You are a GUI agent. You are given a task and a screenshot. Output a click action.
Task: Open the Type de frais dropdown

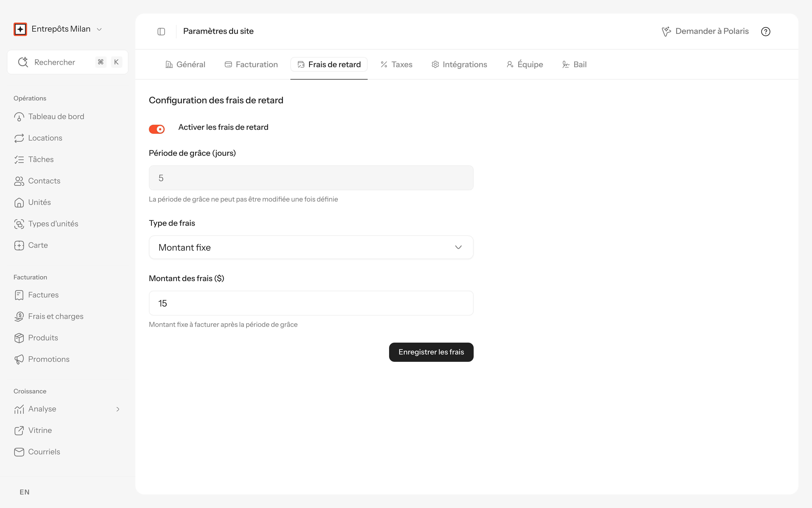pos(311,247)
